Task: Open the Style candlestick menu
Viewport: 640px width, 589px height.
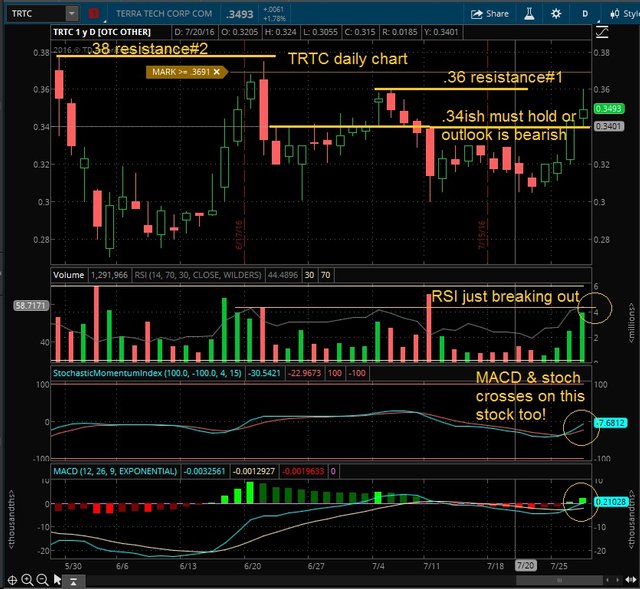Action: pos(624,14)
